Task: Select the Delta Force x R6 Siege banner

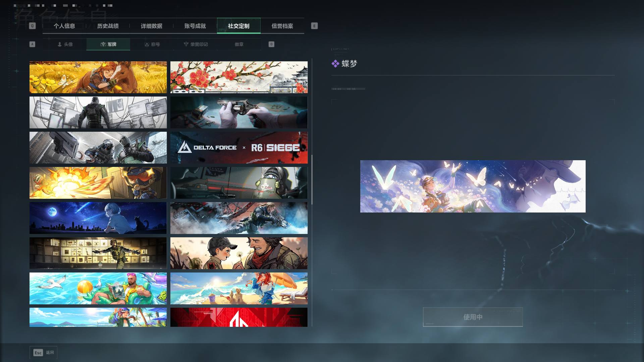Action: (239, 148)
